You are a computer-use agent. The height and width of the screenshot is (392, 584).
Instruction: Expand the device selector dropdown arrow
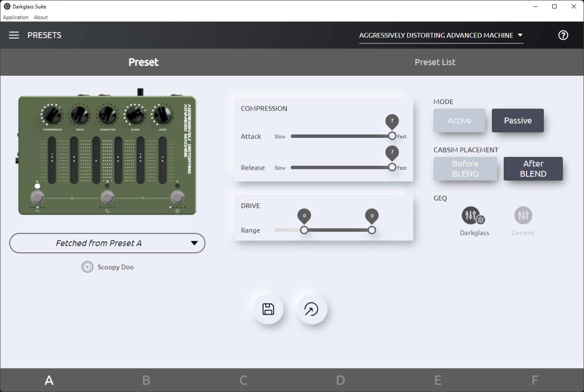[520, 35]
